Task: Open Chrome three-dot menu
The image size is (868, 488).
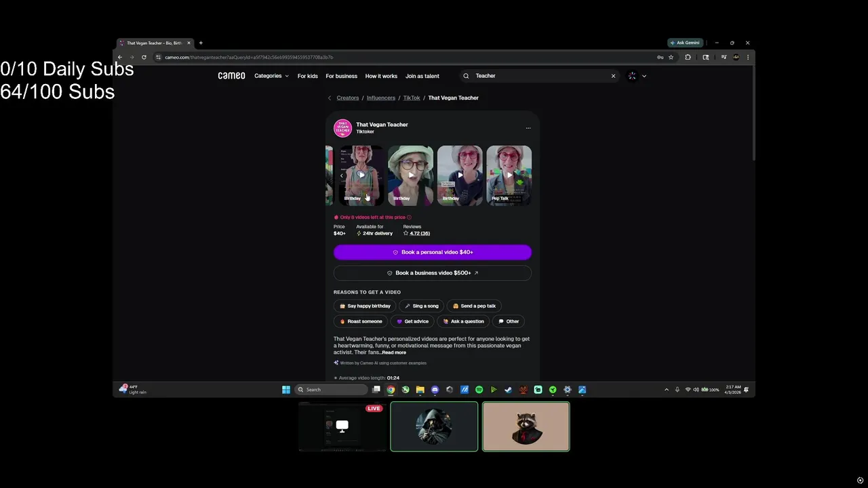Action: [x=748, y=57]
